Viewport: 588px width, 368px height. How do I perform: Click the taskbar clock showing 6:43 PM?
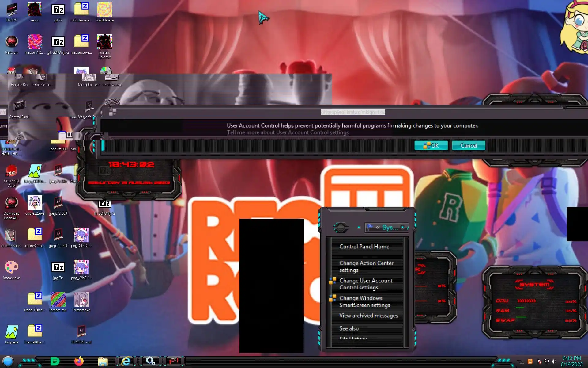[x=571, y=361]
